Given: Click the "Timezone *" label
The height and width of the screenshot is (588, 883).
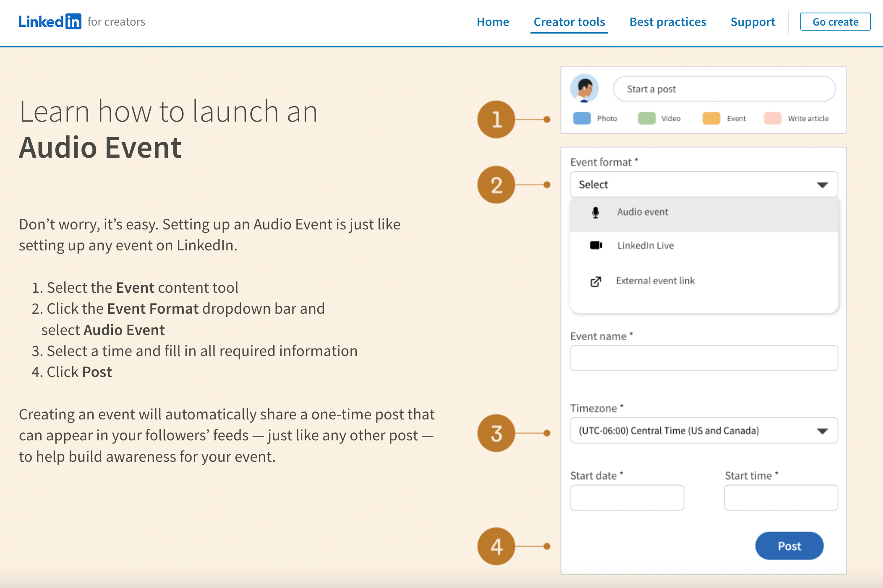Looking at the screenshot, I should pos(597,408).
